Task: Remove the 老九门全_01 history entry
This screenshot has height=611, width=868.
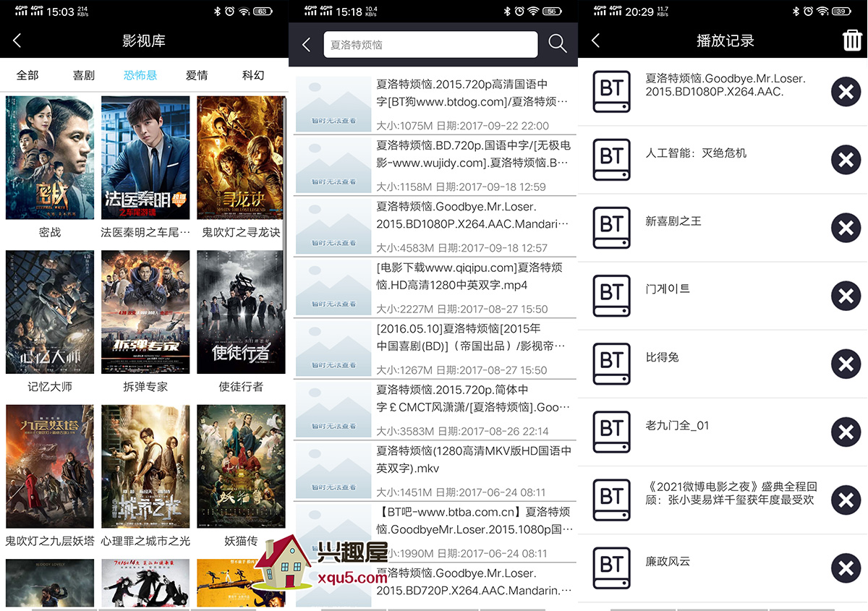Action: 846,432
